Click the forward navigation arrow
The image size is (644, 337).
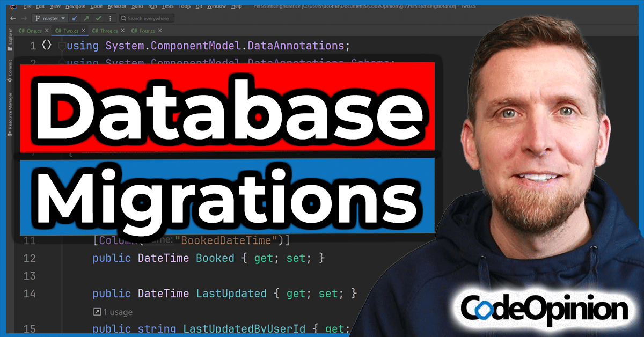tap(23, 18)
